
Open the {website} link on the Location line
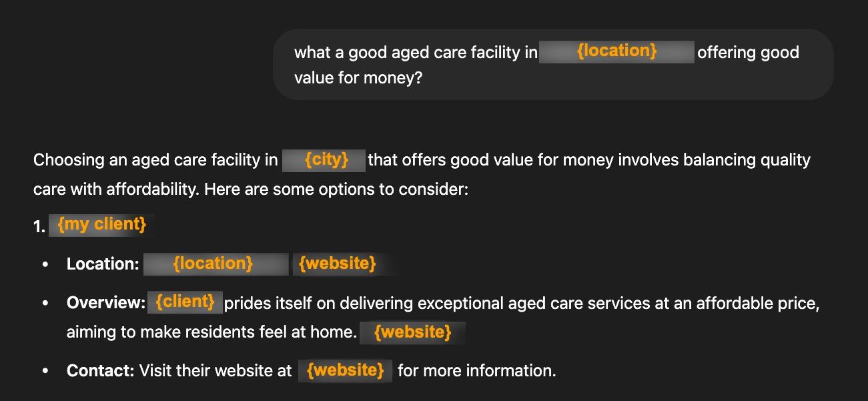[x=338, y=264]
